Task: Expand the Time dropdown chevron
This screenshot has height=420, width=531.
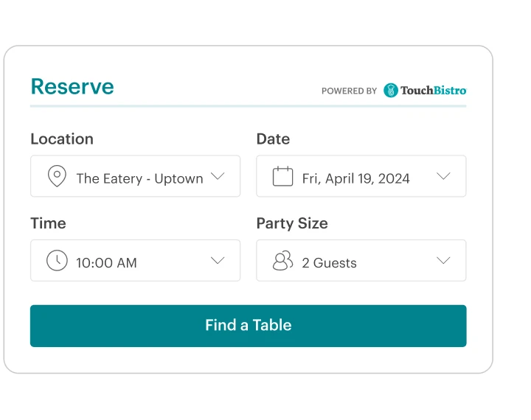Action: pos(218,260)
